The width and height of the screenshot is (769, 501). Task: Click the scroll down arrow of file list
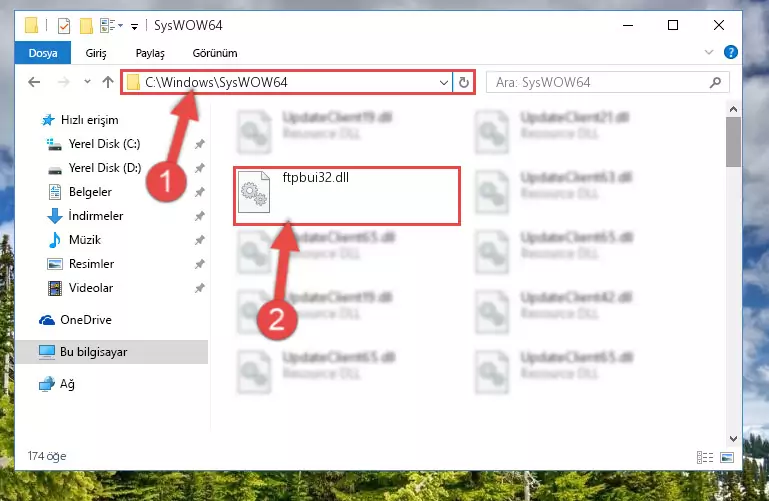click(733, 439)
